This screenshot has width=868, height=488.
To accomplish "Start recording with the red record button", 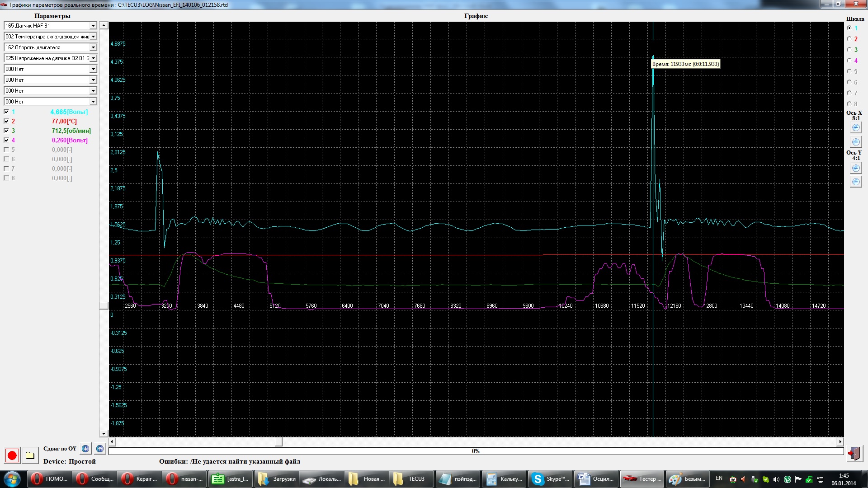I will coord(12,455).
